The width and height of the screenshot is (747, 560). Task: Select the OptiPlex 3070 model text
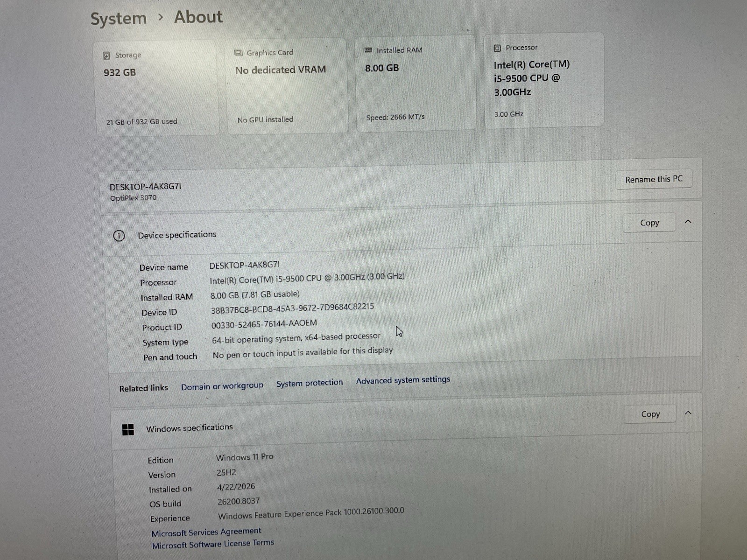(x=134, y=198)
